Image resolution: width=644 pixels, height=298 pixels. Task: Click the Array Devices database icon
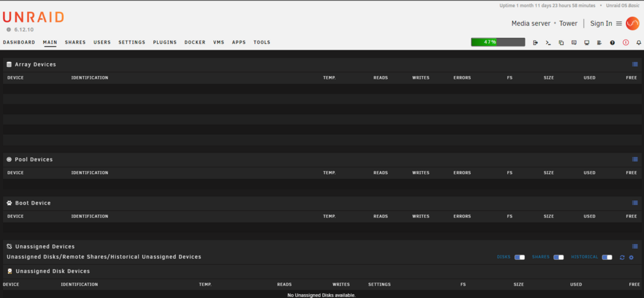tap(9, 65)
